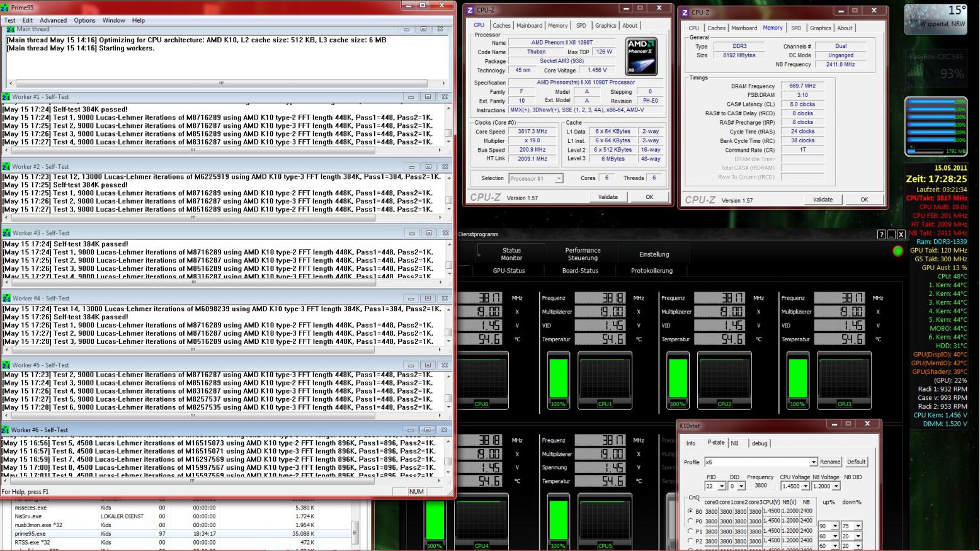980x551 pixels.
Task: Open the GPU-Status sub-tab
Action: [509, 271]
